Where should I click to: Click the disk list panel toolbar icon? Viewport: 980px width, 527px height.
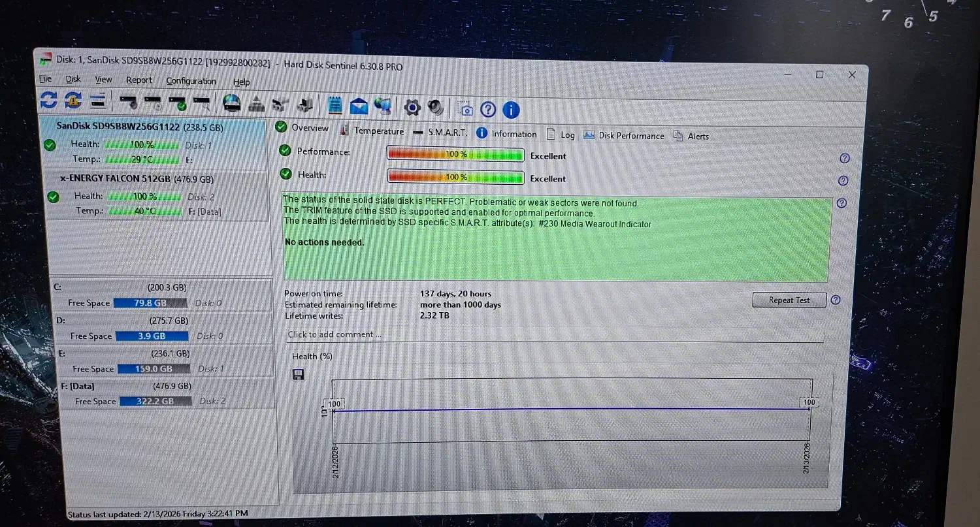pos(98,101)
